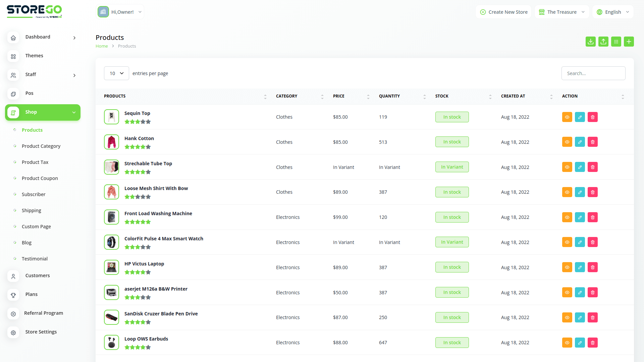Edit Loop OWS Earbuds with pencil icon
The image size is (644, 362).
coord(580,343)
